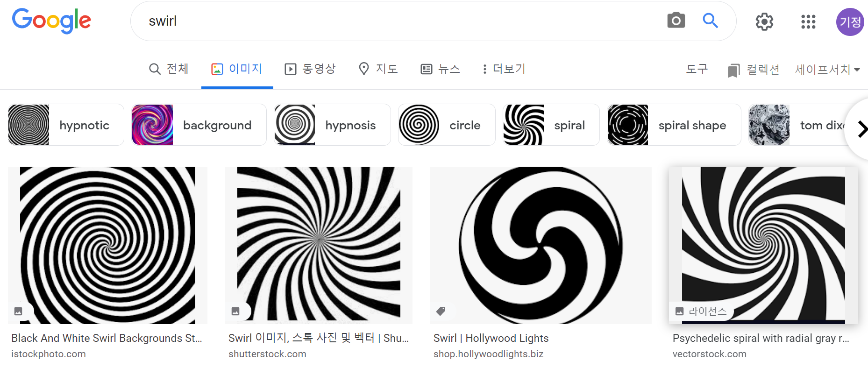Choose the tom dixon chip
The height and width of the screenshot is (368, 868).
799,125
